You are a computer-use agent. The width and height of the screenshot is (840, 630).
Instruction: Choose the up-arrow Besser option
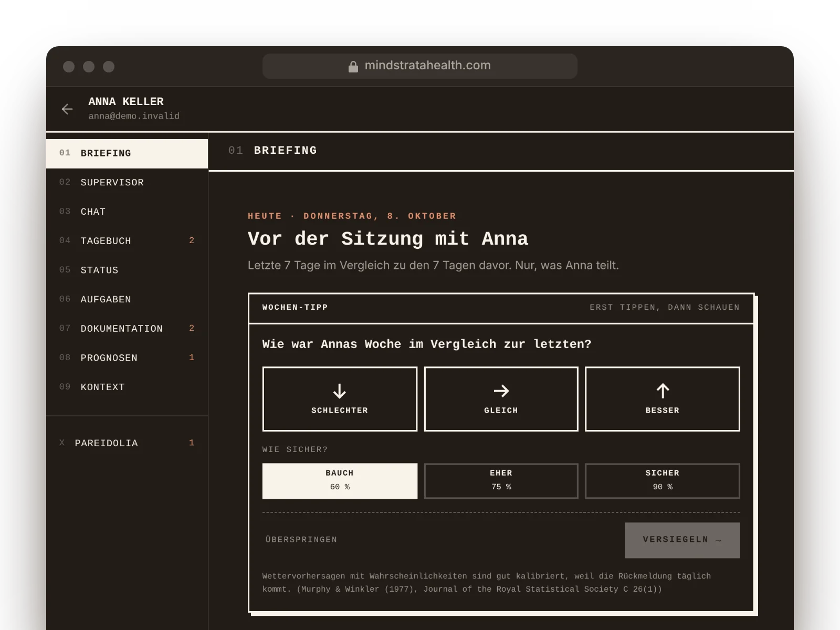click(x=663, y=399)
